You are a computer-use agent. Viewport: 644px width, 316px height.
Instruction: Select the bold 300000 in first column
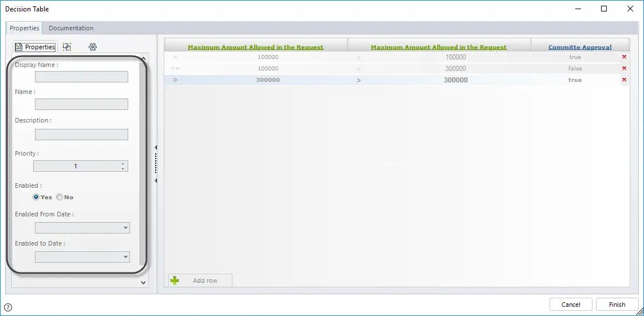[268, 80]
